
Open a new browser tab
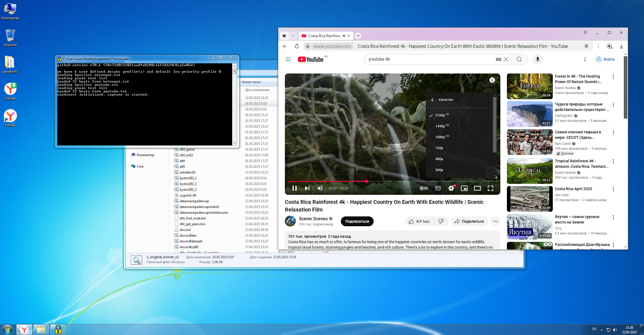click(358, 36)
